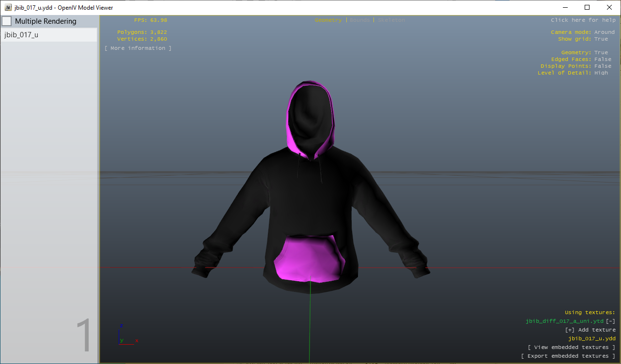Open the Skeleton tab

click(390, 20)
